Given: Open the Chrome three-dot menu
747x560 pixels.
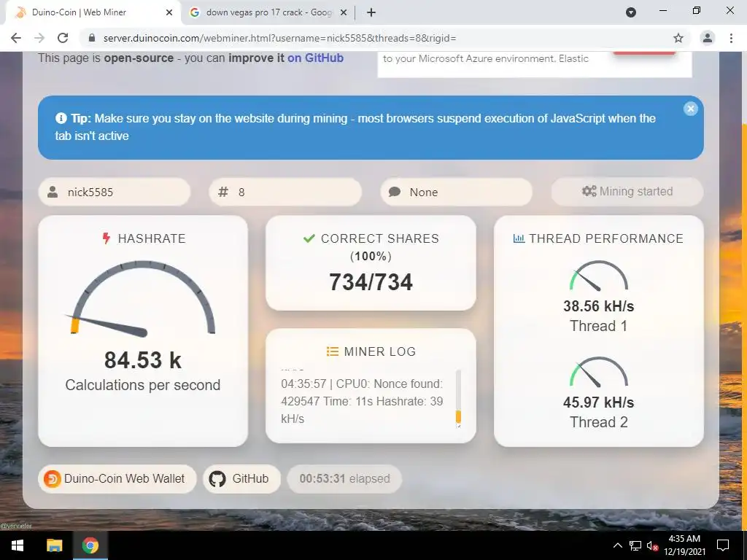Looking at the screenshot, I should [x=731, y=38].
